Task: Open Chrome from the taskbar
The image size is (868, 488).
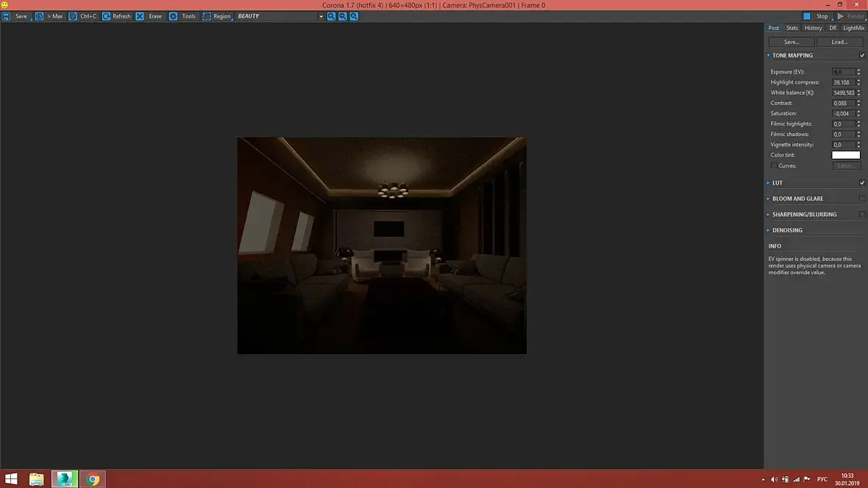Action: pyautogui.click(x=93, y=478)
